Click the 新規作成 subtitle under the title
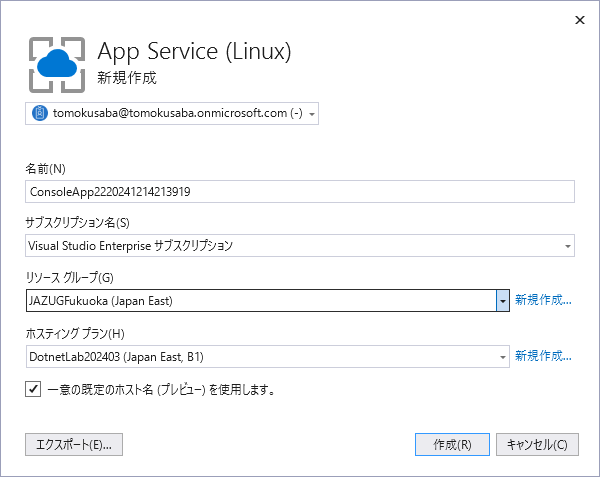Screen dimensions: 600x477 coord(127,78)
